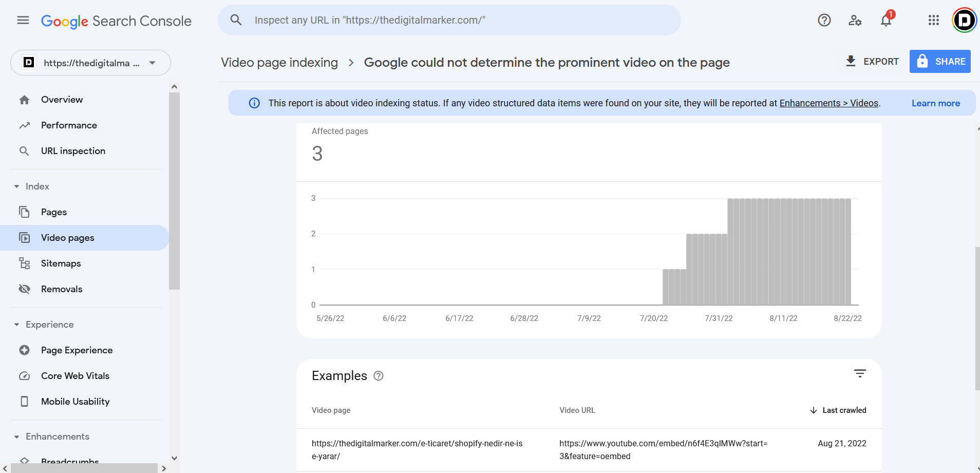Image resolution: width=980 pixels, height=473 pixels.
Task: Open the Google apps grid
Action: (934, 20)
